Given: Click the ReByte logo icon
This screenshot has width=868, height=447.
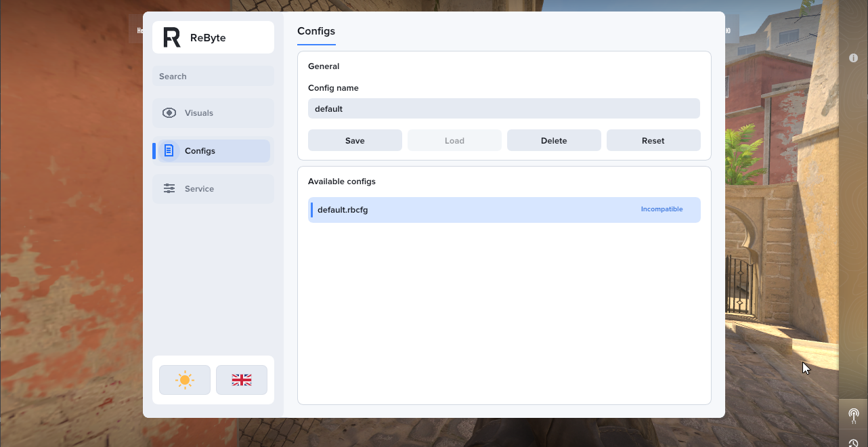Looking at the screenshot, I should tap(172, 38).
